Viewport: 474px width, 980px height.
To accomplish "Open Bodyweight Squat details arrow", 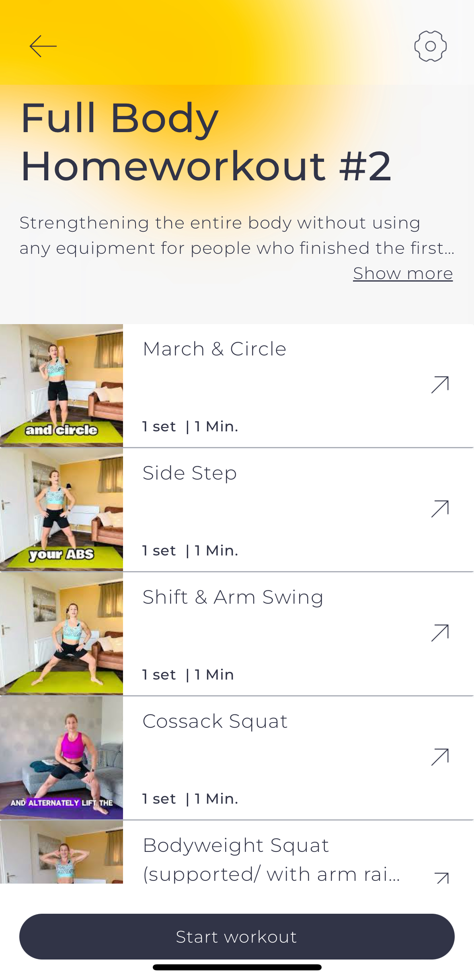I will pyautogui.click(x=441, y=878).
